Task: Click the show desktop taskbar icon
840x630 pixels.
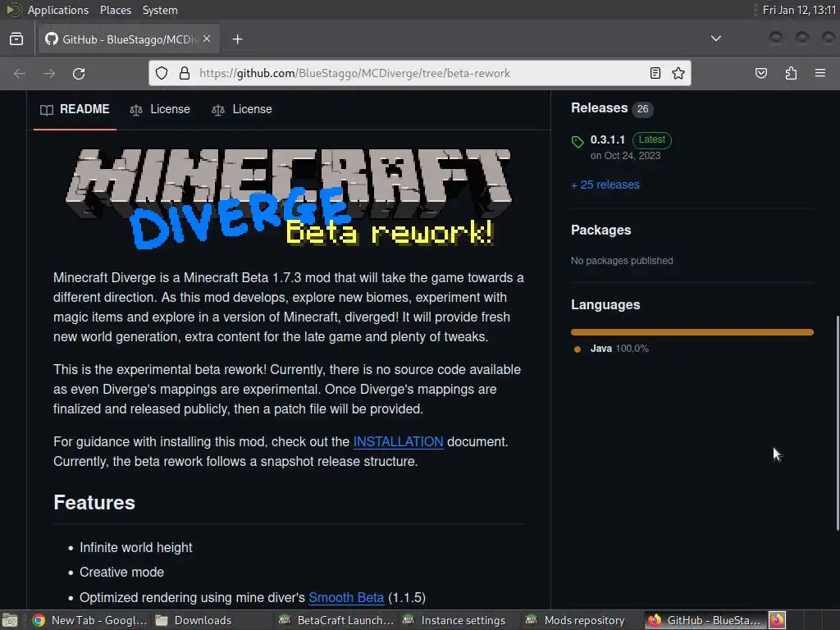Action: tap(10, 620)
